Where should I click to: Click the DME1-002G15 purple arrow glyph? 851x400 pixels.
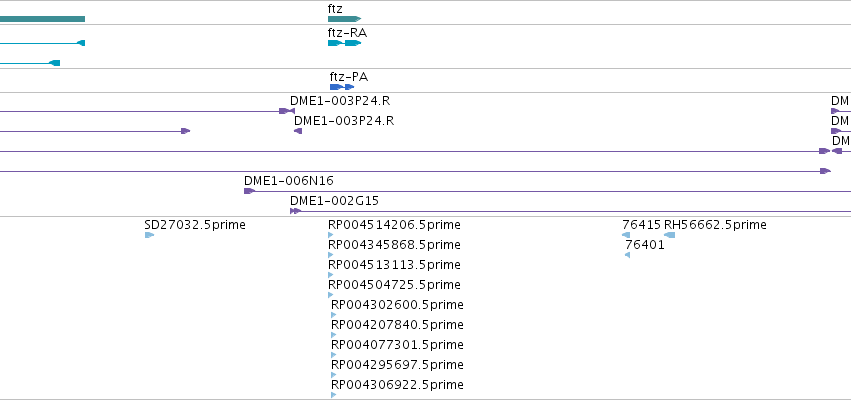coord(295,211)
